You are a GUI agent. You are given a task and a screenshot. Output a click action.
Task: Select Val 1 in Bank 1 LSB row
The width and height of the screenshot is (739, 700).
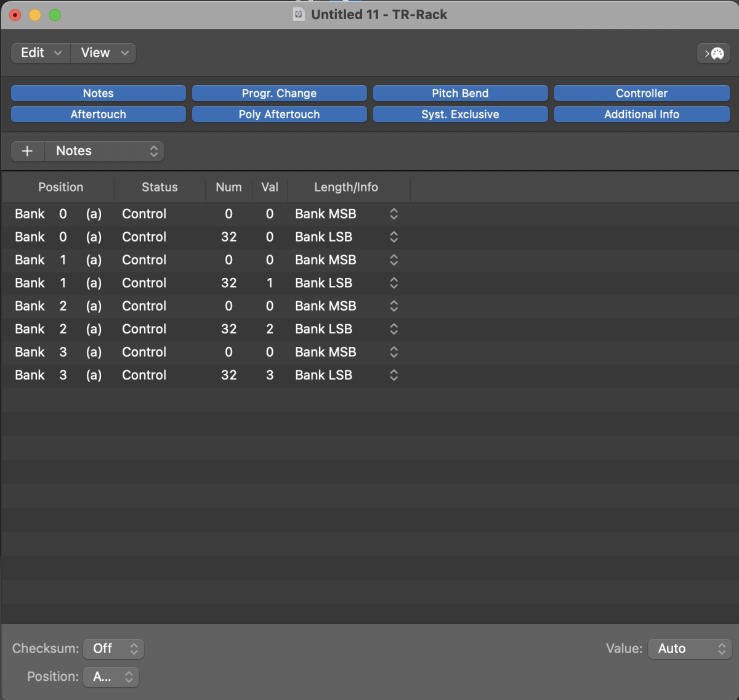click(x=270, y=283)
